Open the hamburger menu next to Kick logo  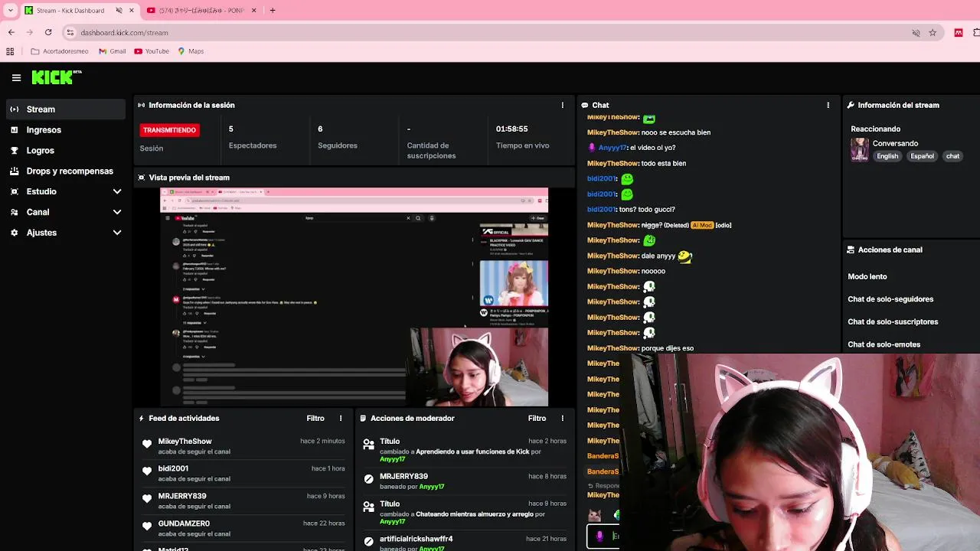16,77
